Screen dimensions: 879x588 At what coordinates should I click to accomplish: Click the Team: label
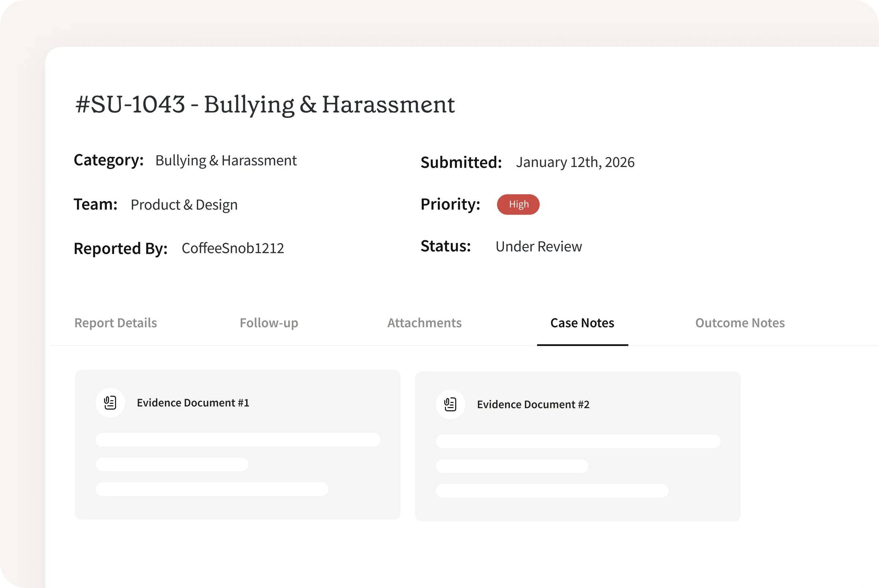click(96, 204)
